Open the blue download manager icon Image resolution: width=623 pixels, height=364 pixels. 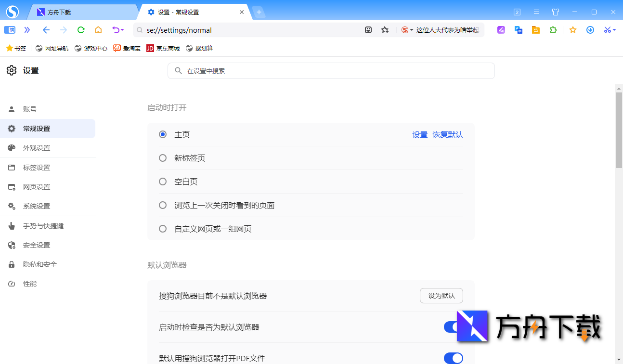coord(590,30)
